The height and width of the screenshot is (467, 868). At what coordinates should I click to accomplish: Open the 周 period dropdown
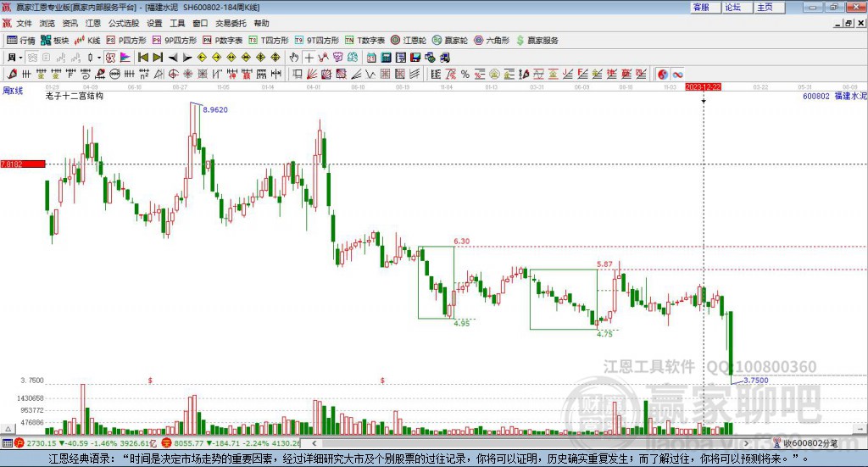pyautogui.click(x=15, y=58)
